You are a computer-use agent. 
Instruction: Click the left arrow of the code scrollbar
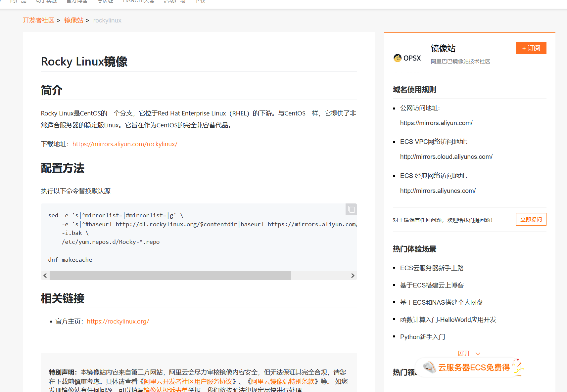45,276
